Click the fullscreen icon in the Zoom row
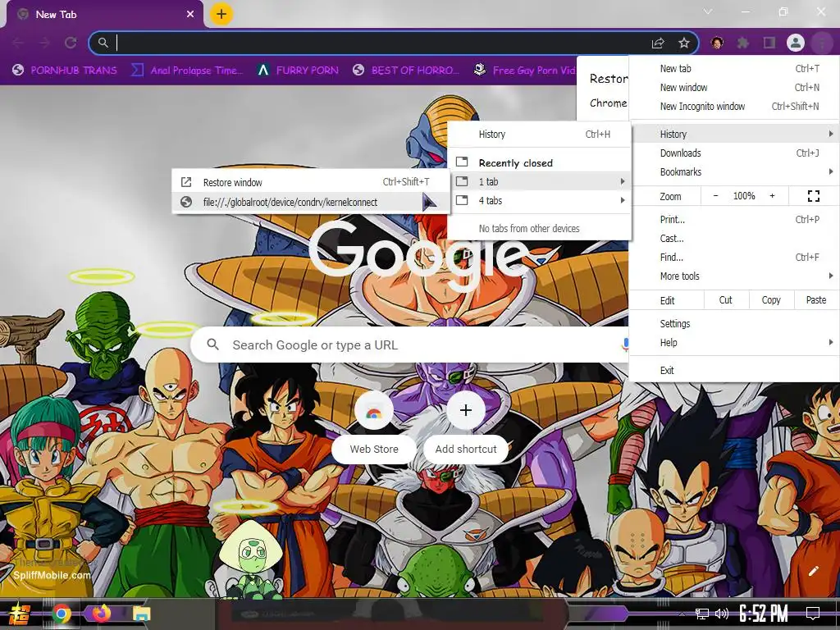 point(813,196)
